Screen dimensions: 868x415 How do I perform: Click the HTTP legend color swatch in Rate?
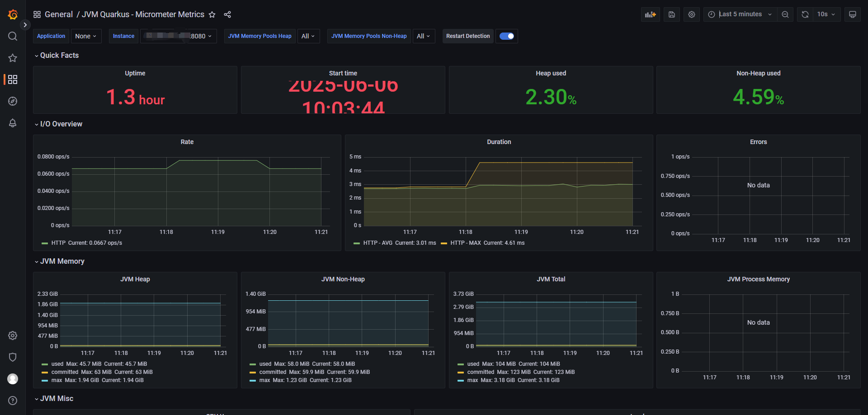(x=45, y=243)
